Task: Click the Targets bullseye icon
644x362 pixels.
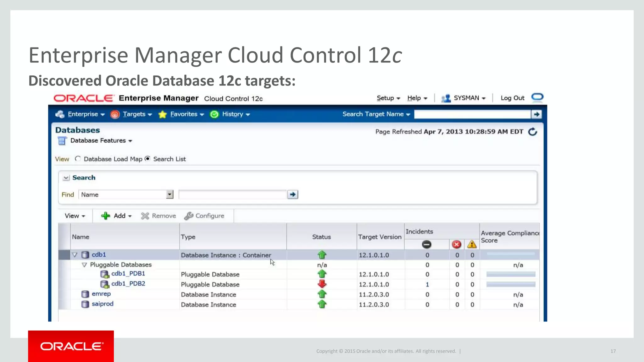Action: pos(115,115)
